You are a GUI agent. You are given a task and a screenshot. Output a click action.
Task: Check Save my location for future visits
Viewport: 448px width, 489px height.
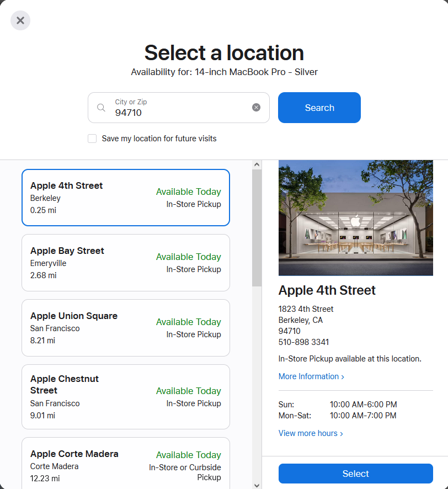[x=92, y=139]
